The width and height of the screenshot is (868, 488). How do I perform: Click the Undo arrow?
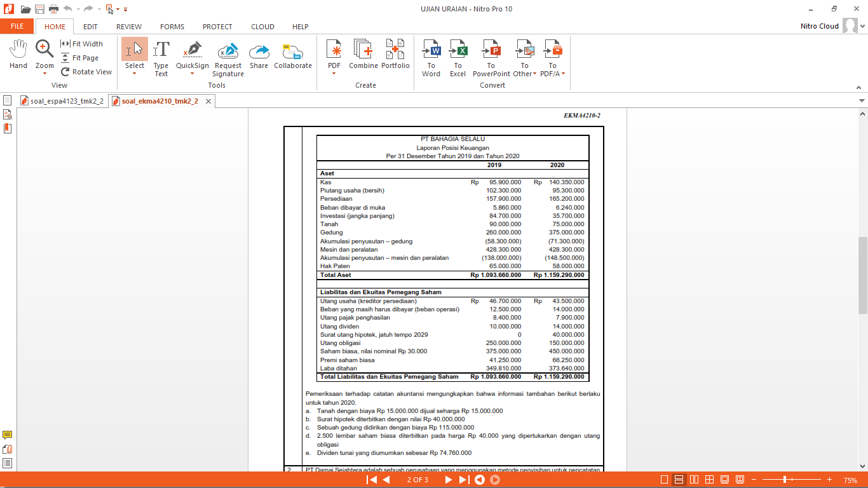click(67, 9)
